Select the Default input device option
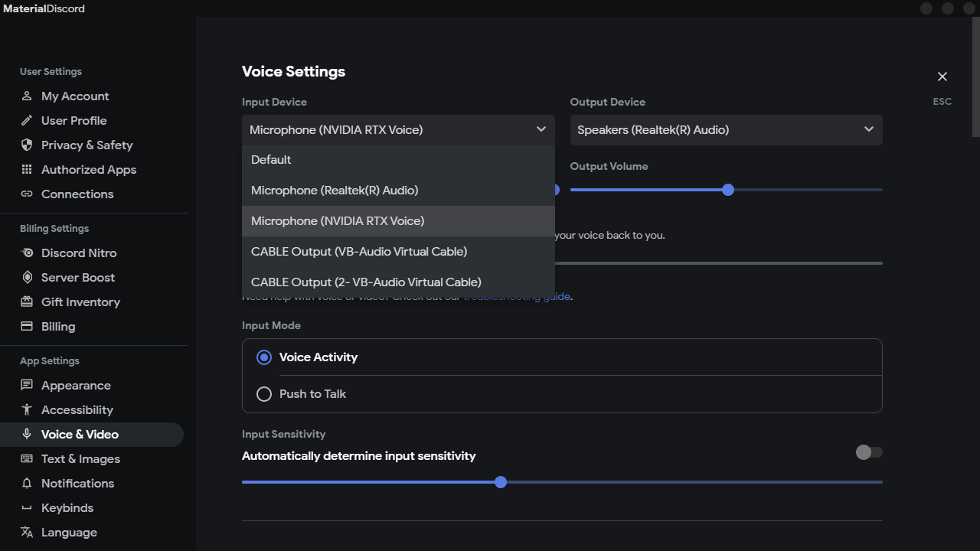The width and height of the screenshot is (980, 551). pos(271,160)
